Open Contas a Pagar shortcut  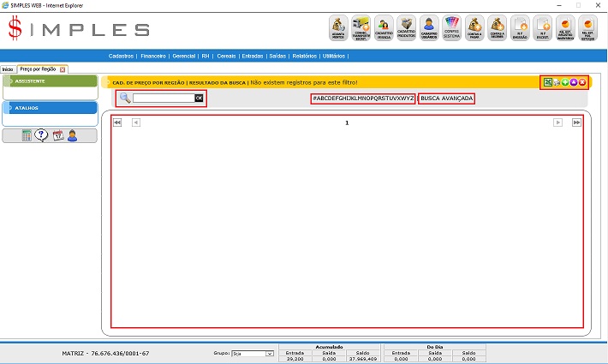tap(475, 27)
